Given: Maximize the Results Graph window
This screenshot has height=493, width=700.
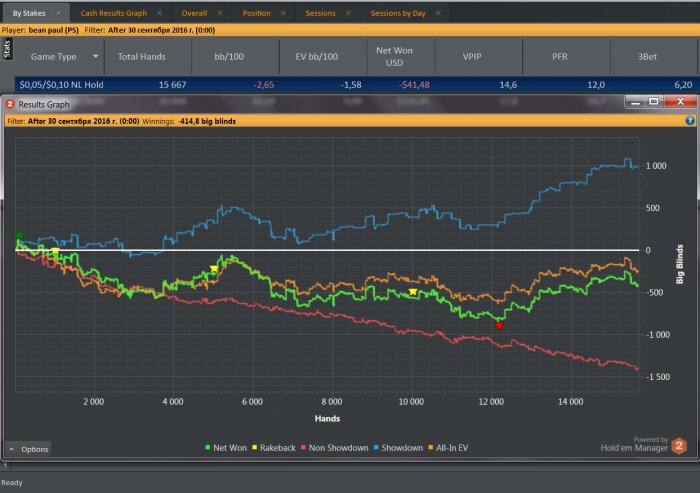Looking at the screenshot, I should point(654,102).
